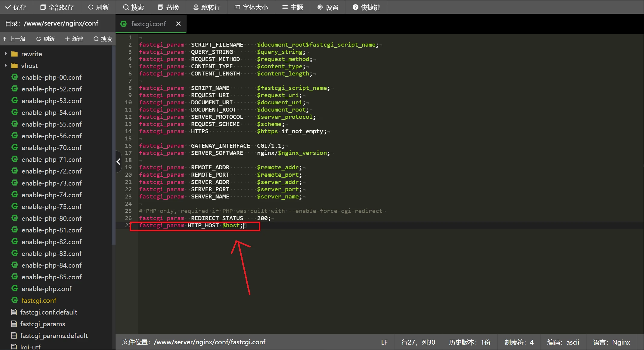Click the toolbar Refresh icon
Viewport: 644px width, 350px height.
pos(91,7)
